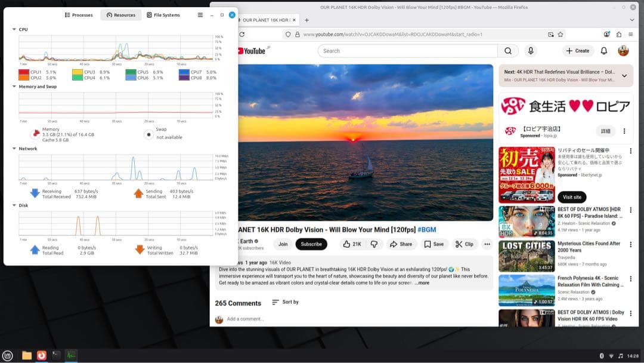This screenshot has width=644, height=363.
Task: Open more actions menu below the video
Action: click(x=487, y=244)
